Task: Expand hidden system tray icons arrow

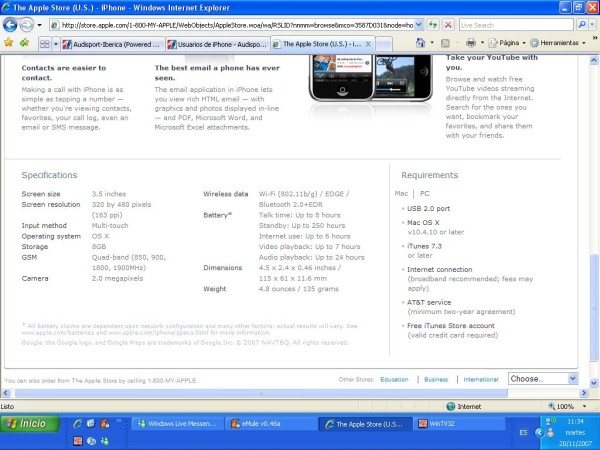Action: coord(539,433)
